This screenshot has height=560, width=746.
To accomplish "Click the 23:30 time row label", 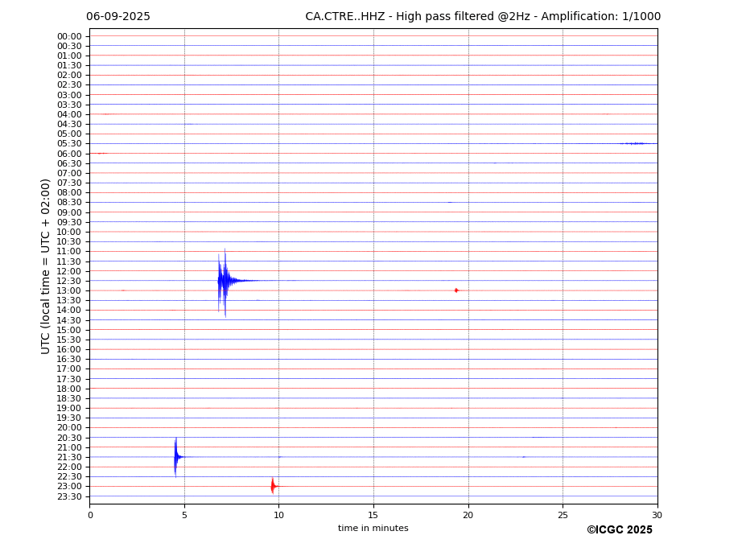I will [69, 496].
